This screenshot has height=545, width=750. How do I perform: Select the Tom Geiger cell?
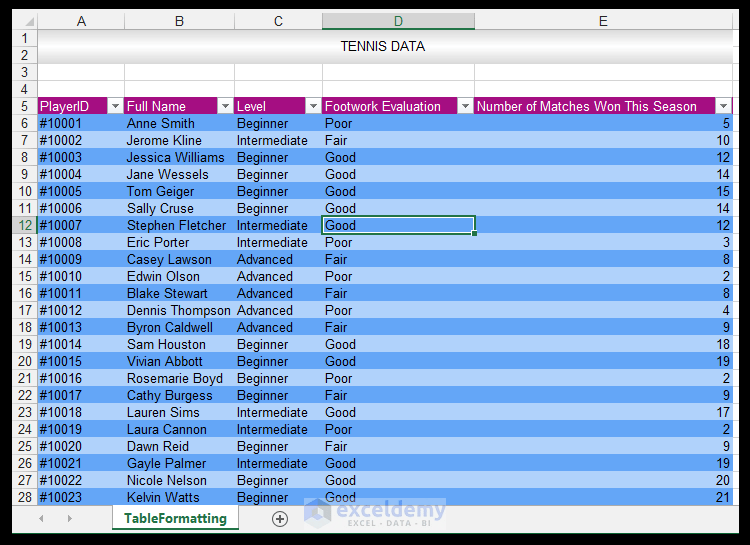pyautogui.click(x=179, y=191)
